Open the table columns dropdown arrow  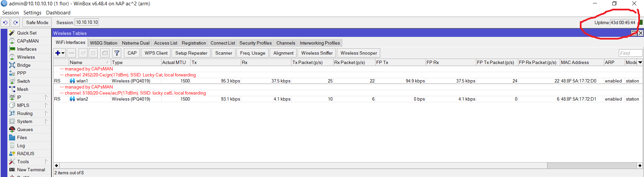tap(640, 62)
